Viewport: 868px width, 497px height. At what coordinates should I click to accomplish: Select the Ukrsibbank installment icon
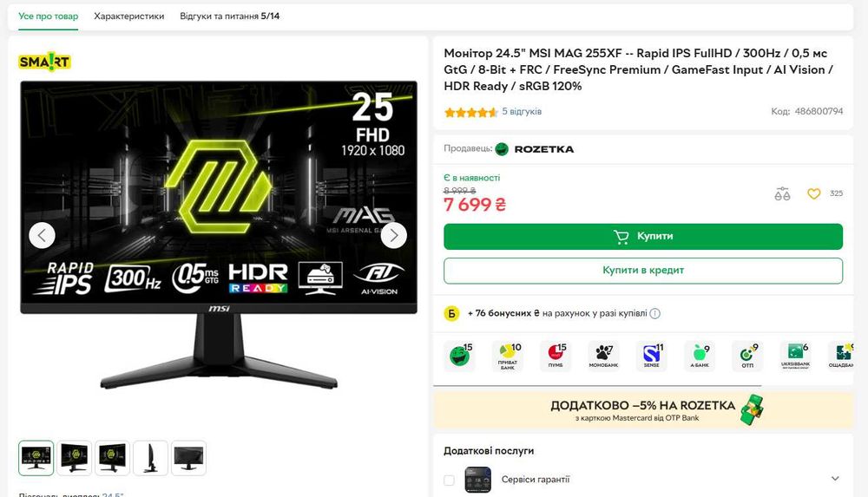click(x=795, y=356)
